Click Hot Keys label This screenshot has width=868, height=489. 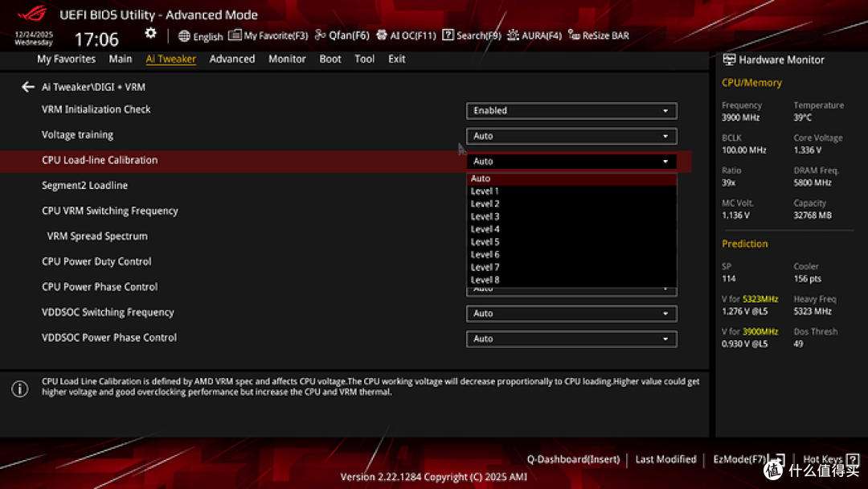pyautogui.click(x=822, y=459)
